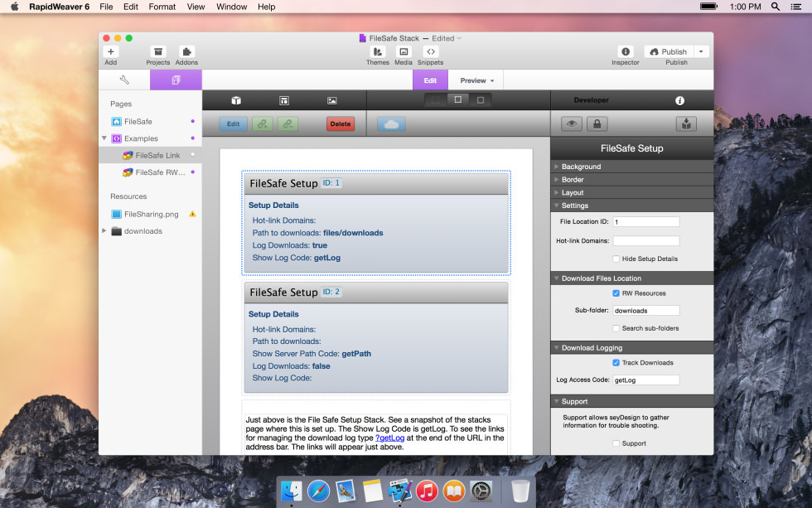This screenshot has height=508, width=812.
Task: Click the first green link icon
Action: coord(263,123)
